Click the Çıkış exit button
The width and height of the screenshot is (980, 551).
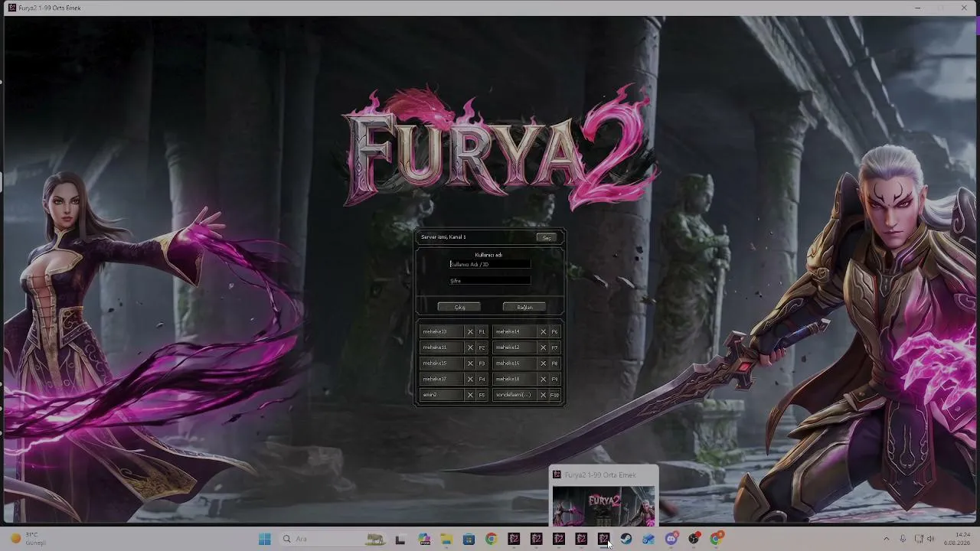coord(459,307)
